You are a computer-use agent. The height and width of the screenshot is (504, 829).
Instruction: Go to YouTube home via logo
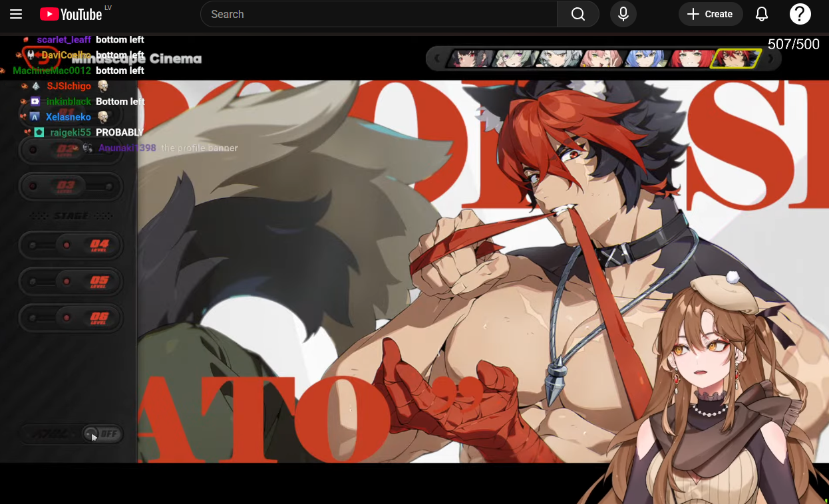(x=71, y=14)
